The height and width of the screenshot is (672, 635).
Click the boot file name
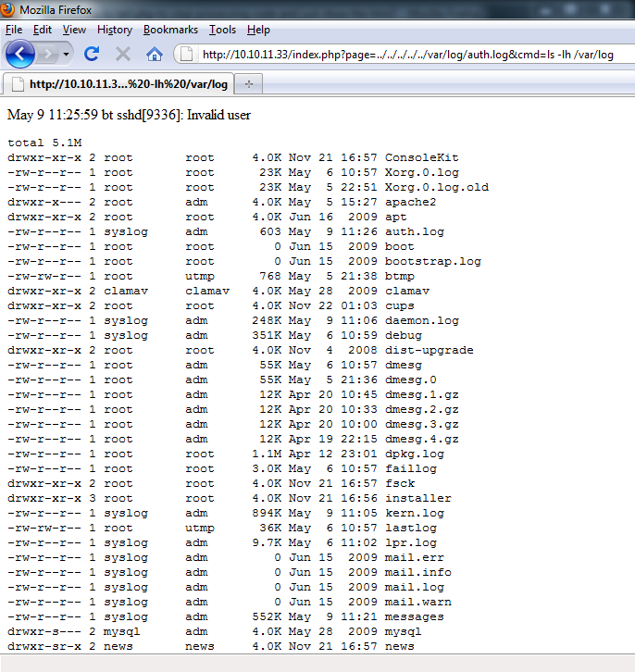pyautogui.click(x=399, y=246)
